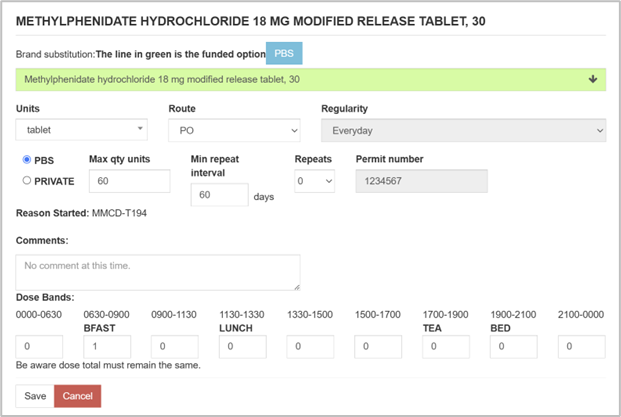The image size is (621, 417).
Task: Click the Comments text area
Action: pyautogui.click(x=158, y=272)
